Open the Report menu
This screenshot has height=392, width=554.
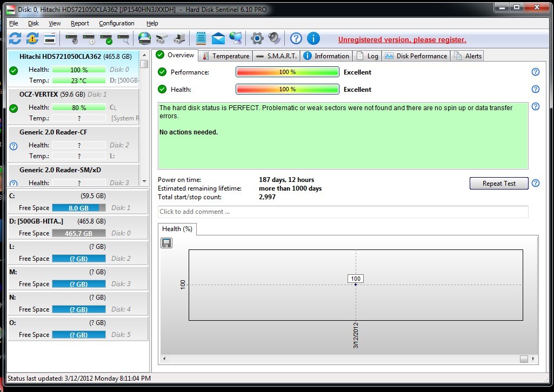[x=80, y=23]
